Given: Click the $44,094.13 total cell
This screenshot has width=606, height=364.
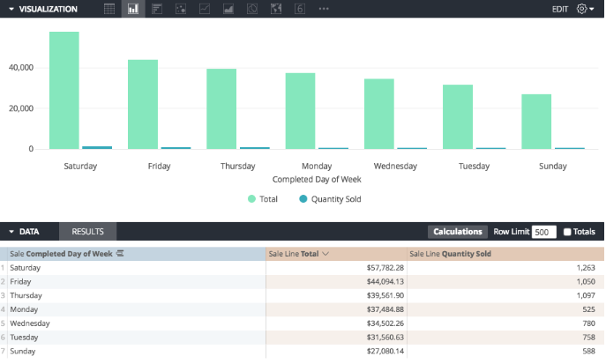Looking at the screenshot, I should click(x=337, y=281).
